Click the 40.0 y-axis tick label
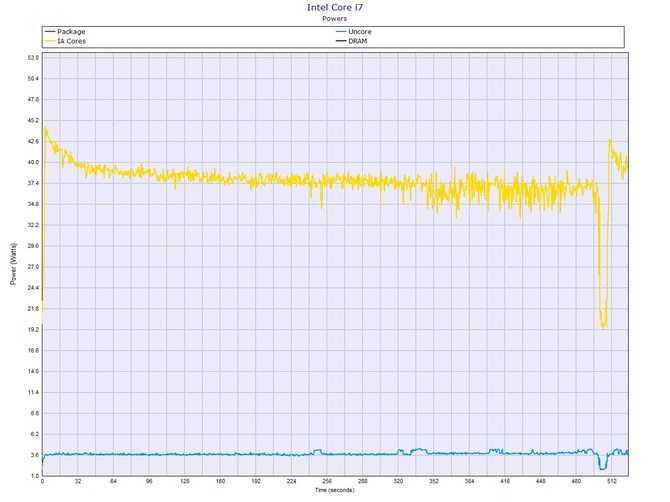 click(x=33, y=162)
